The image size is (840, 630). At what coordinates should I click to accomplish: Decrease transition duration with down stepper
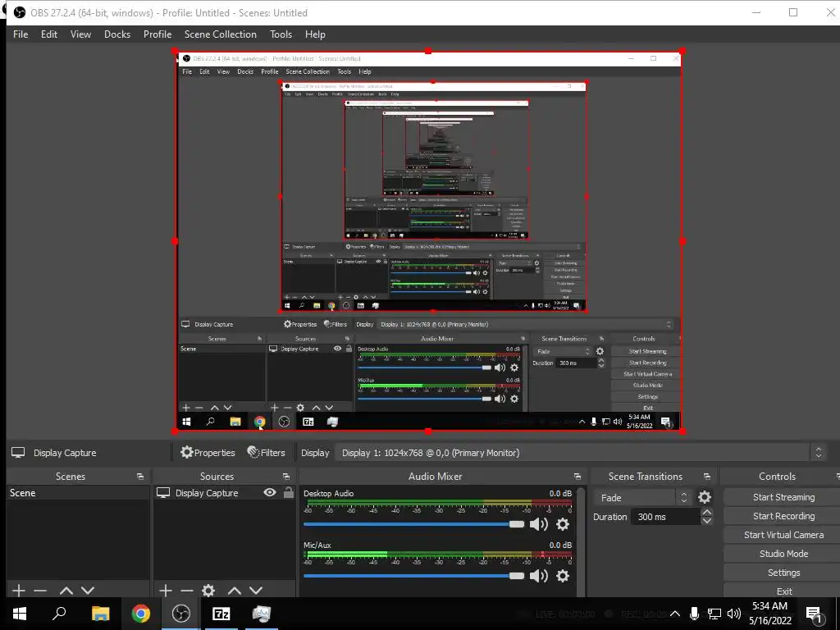pyautogui.click(x=706, y=521)
